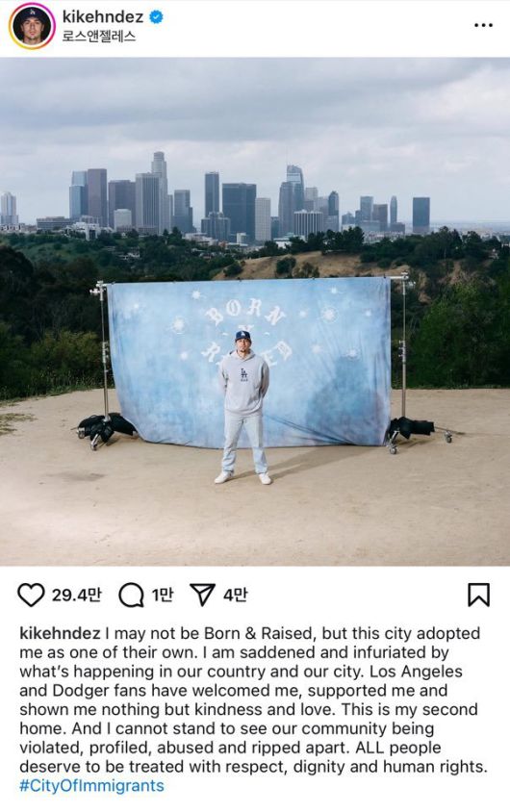Open the 로스앤젤레스 location tag
This screenshot has width=510, height=812.
tap(99, 37)
